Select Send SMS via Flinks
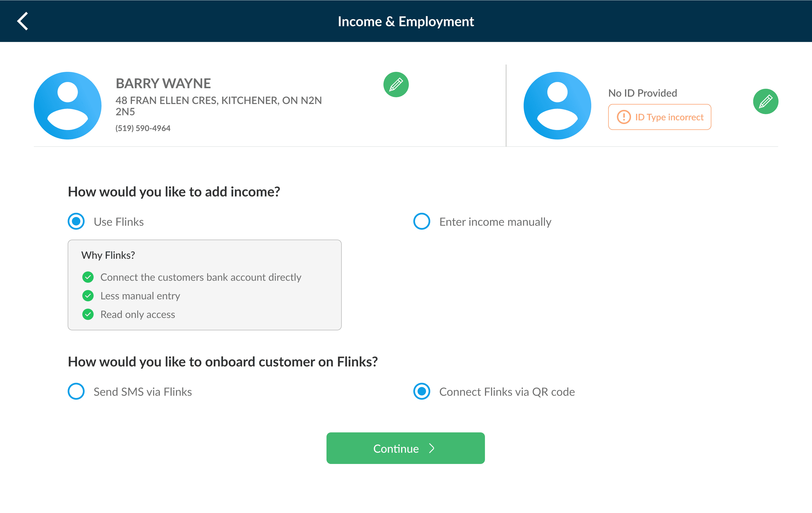Image resolution: width=812 pixels, height=513 pixels. [x=76, y=391]
